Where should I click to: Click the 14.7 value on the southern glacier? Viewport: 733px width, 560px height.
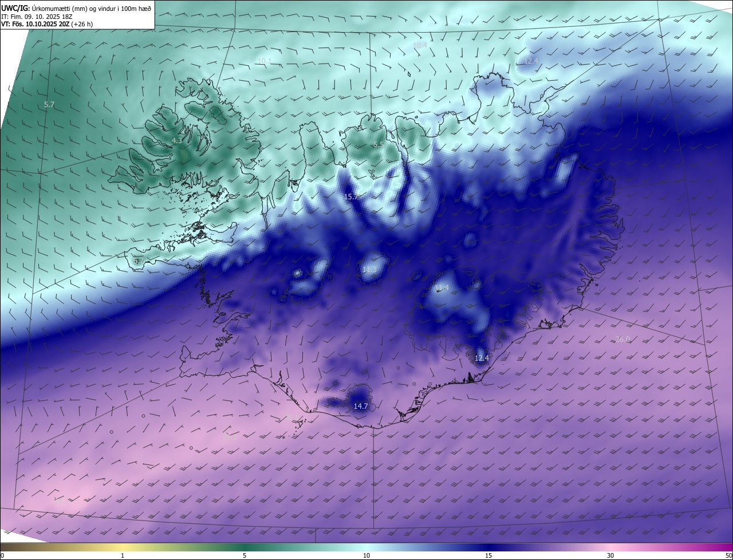click(360, 406)
